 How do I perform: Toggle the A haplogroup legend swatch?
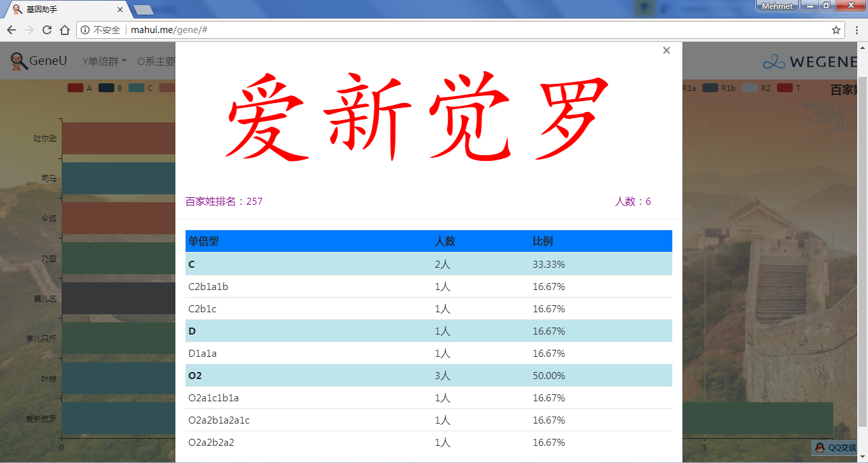[75, 88]
